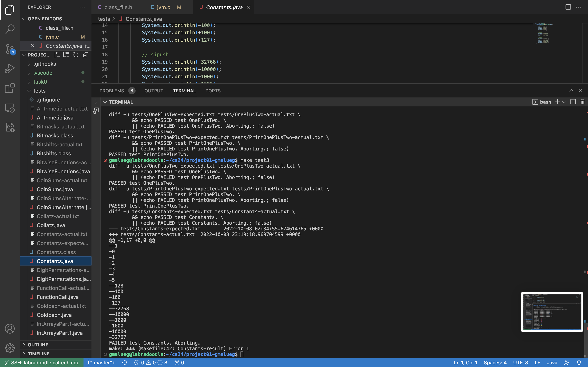This screenshot has height=367, width=588.
Task: Switch to the jvm.c editor tab
Action: tap(164, 7)
